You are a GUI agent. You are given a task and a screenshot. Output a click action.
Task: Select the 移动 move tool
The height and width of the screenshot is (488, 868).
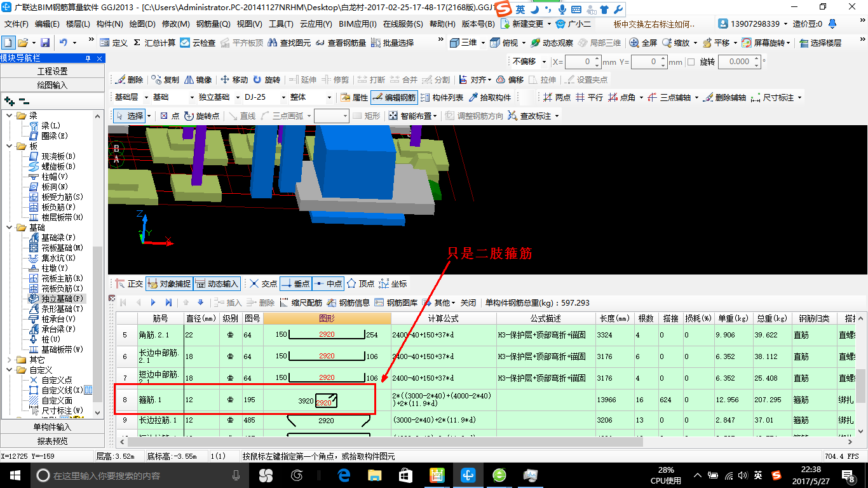pos(234,79)
